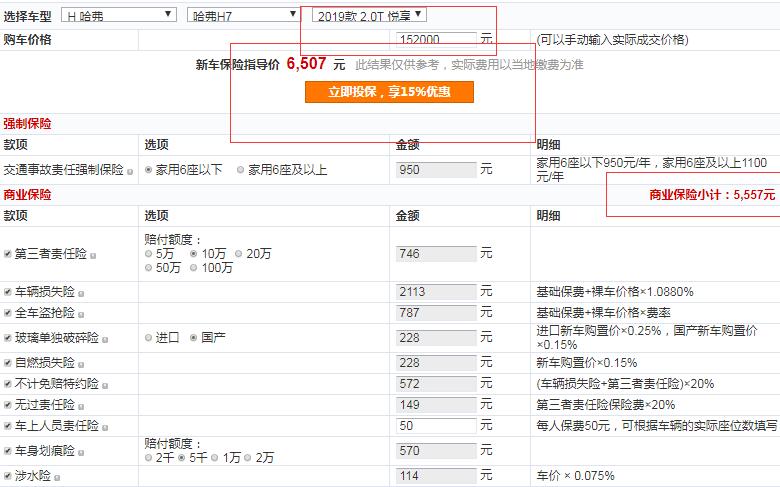Select 100万 third-party coverage
The width and height of the screenshot is (780, 487).
click(194, 268)
